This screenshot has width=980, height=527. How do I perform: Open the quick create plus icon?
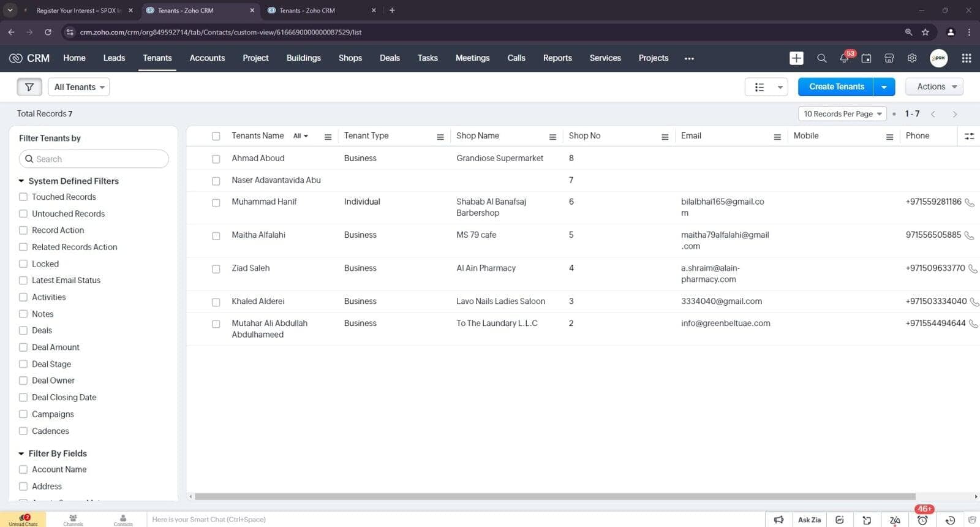coord(796,58)
